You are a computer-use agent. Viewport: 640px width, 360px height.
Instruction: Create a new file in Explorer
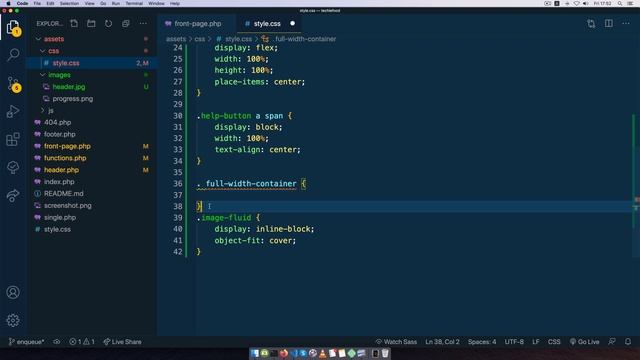[x=74, y=24]
